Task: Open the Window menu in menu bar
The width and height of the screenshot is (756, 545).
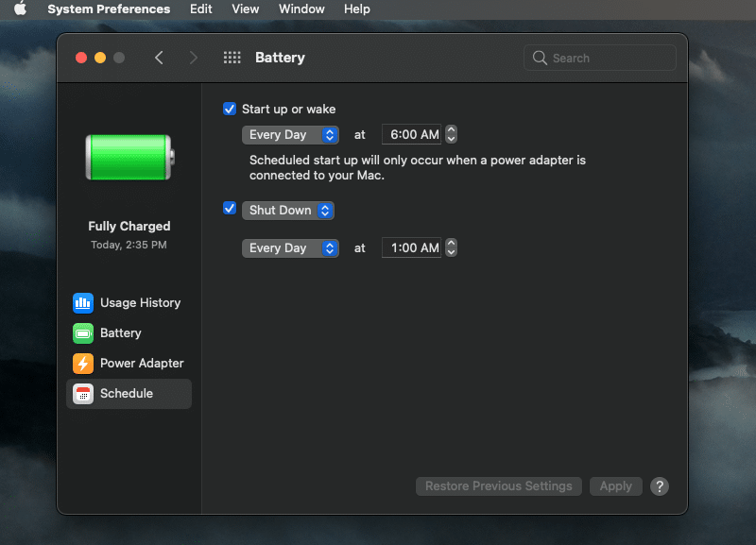Action: (301, 9)
